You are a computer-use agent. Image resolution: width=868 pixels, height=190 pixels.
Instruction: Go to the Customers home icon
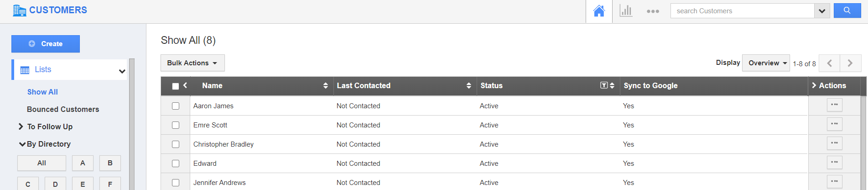599,11
